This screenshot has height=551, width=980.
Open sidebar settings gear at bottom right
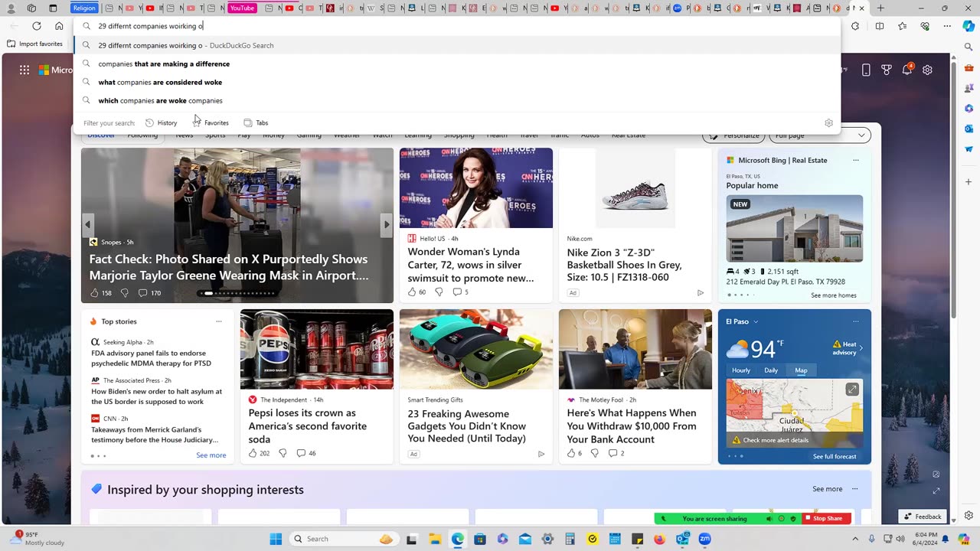tap(969, 516)
